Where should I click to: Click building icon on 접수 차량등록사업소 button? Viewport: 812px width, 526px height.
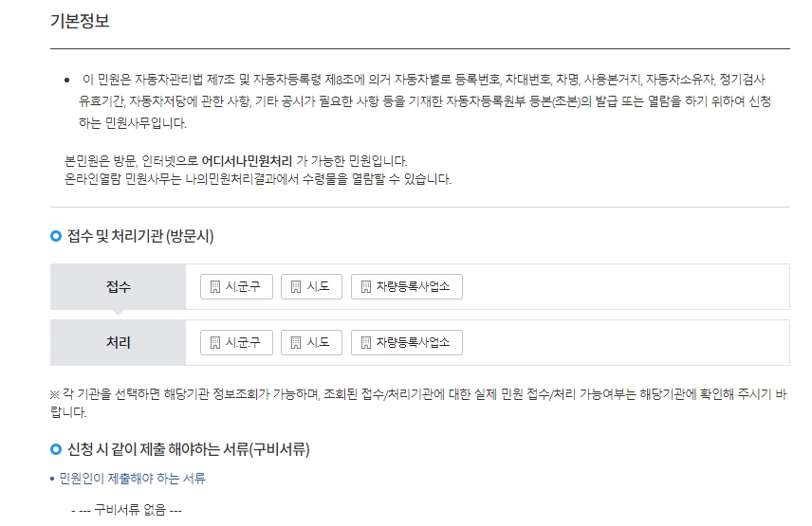click(x=365, y=287)
